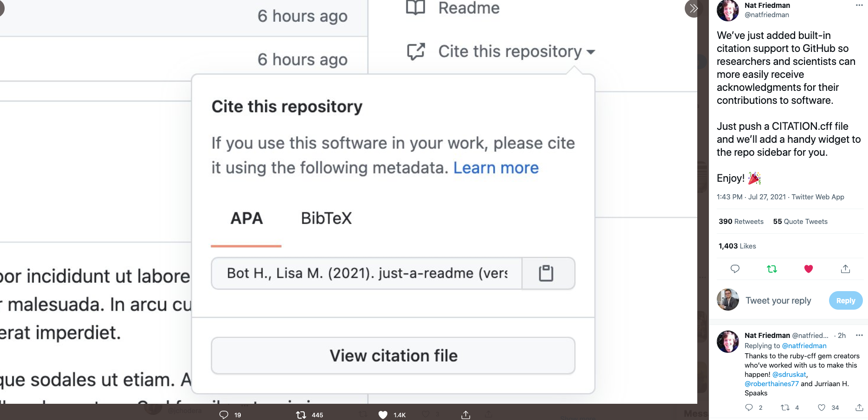This screenshot has height=420, width=868.
Task: Collapse the Cite this repository dropdown
Action: pyautogui.click(x=591, y=52)
